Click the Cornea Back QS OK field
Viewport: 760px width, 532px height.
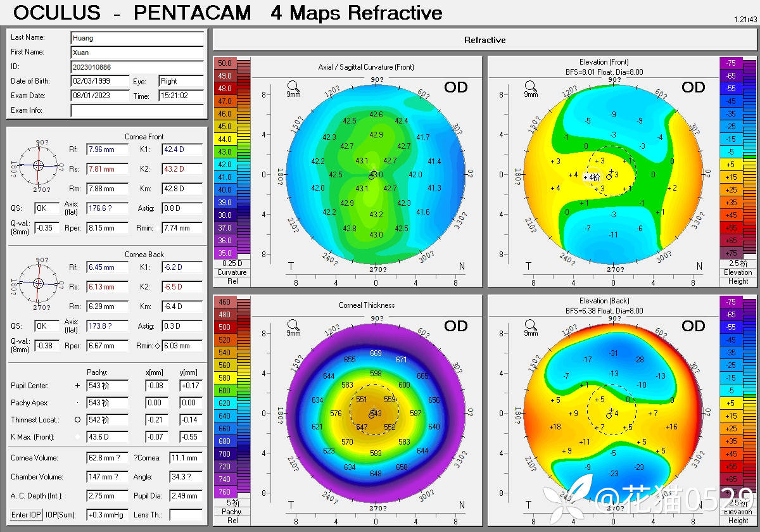[46, 326]
